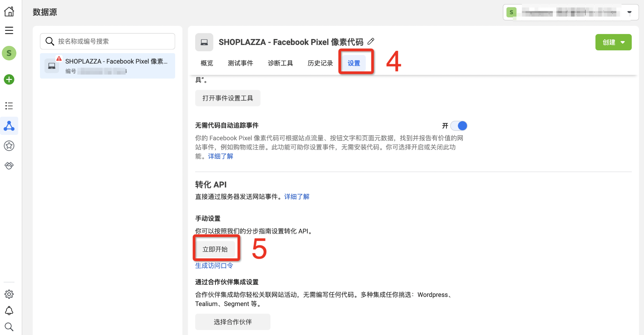Switch to the 历史记录 tab
Viewport: 644px width, 335px height.
point(320,63)
